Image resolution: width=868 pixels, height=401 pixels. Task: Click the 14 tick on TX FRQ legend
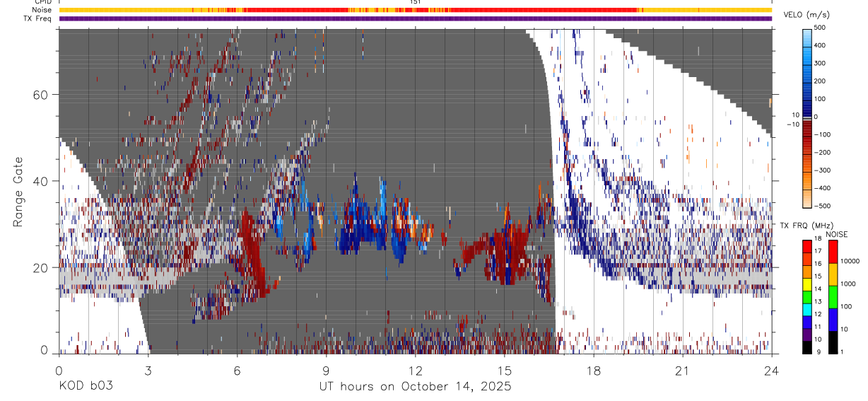tap(819, 289)
